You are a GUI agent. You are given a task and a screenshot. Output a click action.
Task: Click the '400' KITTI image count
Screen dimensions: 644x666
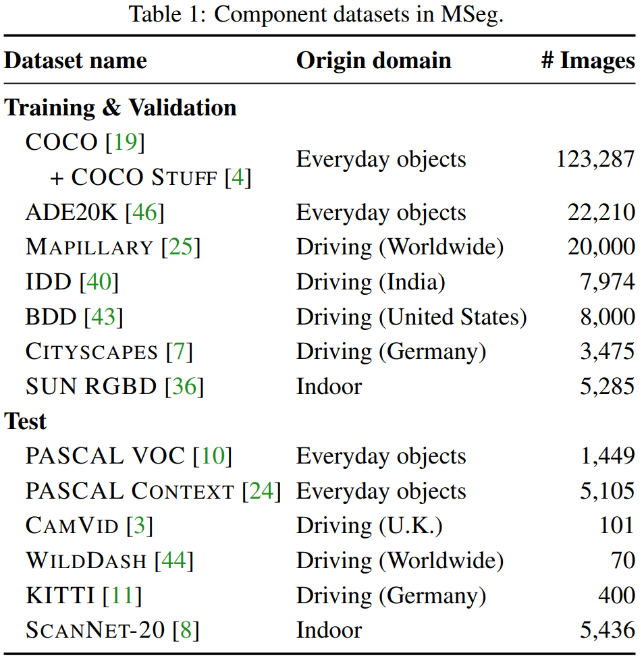coord(617,595)
